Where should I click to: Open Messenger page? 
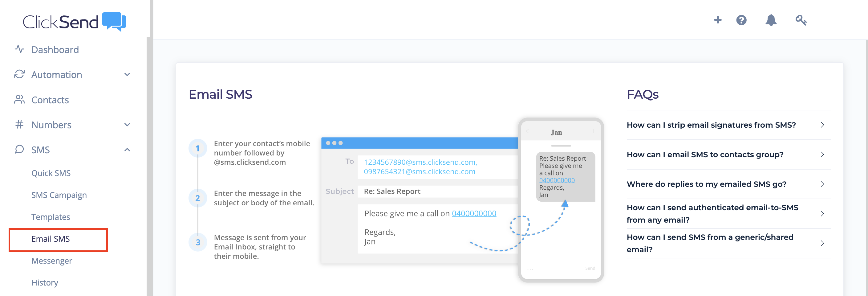[51, 261]
